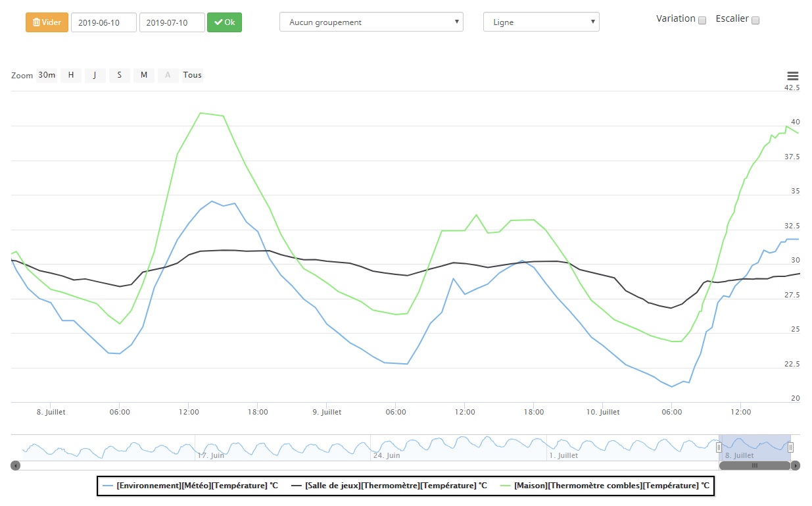Viewport: 812px width, 506px height.
Task: Click the start date field 2019-06-10
Action: coord(104,22)
